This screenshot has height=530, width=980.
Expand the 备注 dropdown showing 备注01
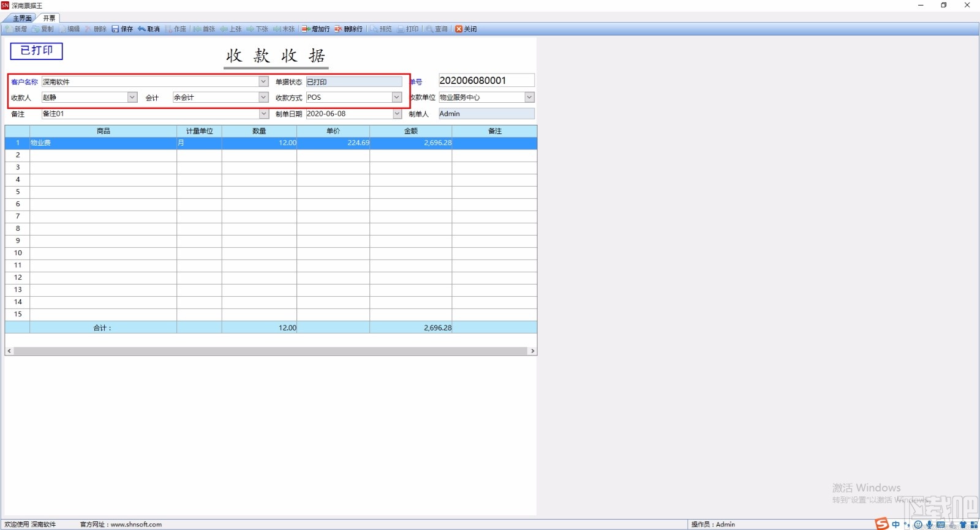tap(264, 114)
